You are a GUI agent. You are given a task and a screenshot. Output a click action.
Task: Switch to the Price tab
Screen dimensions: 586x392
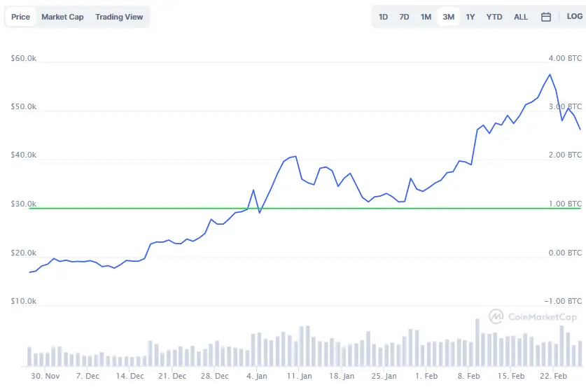coord(20,17)
